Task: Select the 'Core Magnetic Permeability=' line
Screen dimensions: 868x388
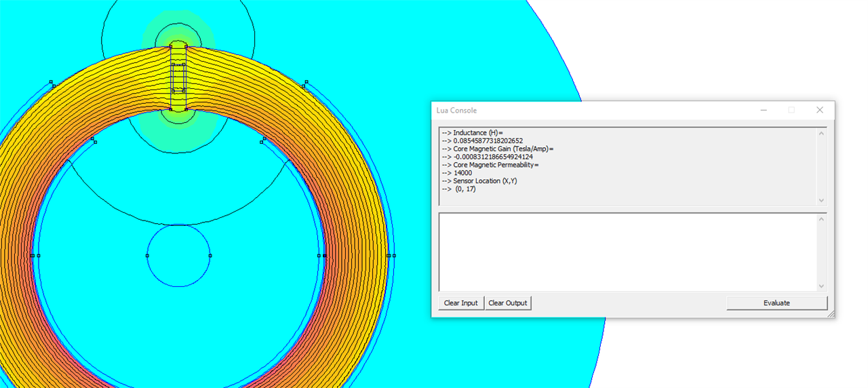Action: [x=490, y=165]
